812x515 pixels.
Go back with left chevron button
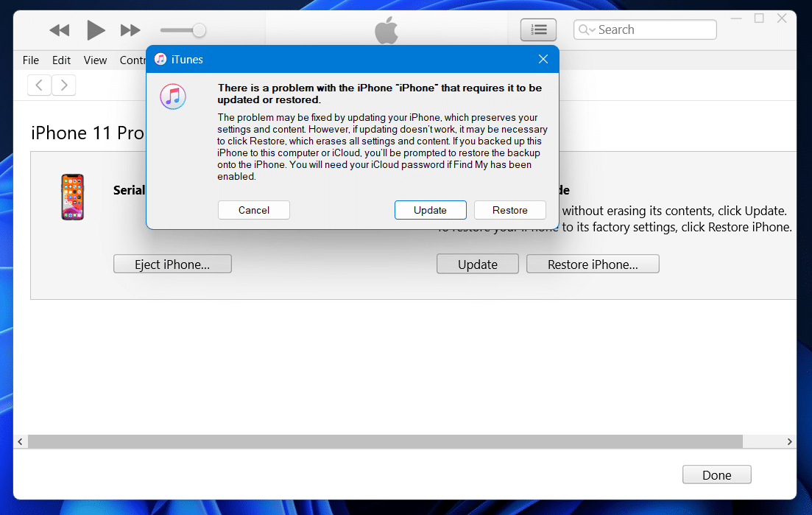(39, 85)
